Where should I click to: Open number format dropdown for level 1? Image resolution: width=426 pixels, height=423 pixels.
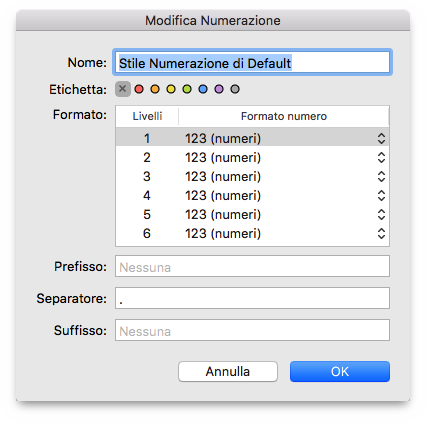tap(381, 138)
